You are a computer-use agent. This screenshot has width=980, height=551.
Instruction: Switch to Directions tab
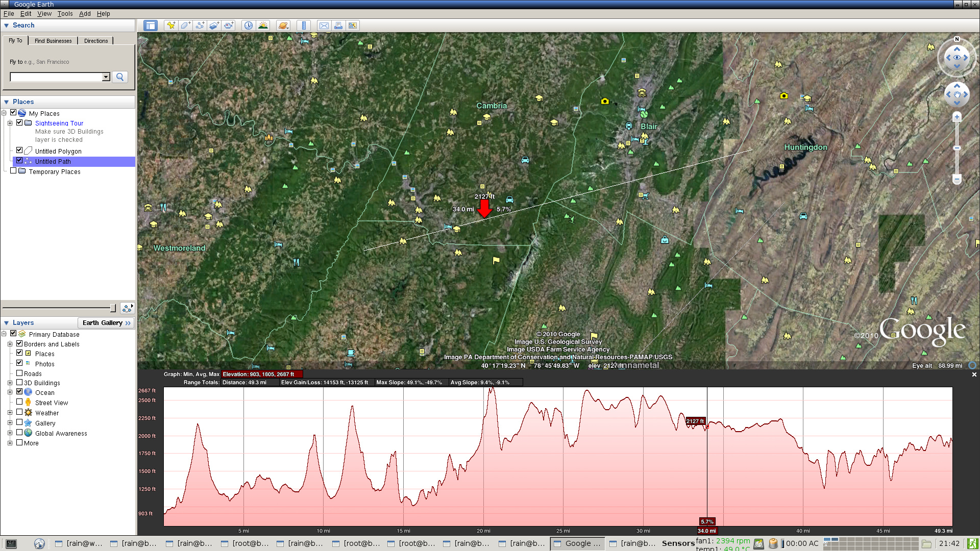96,41
